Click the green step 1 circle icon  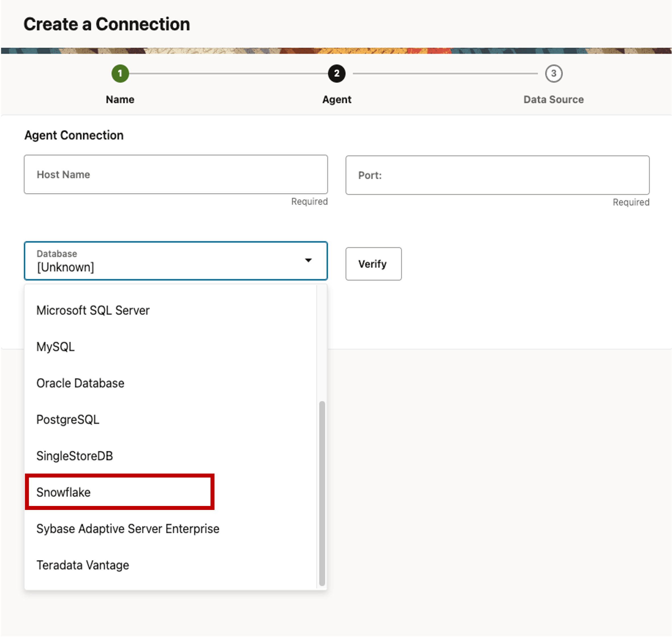tap(120, 73)
